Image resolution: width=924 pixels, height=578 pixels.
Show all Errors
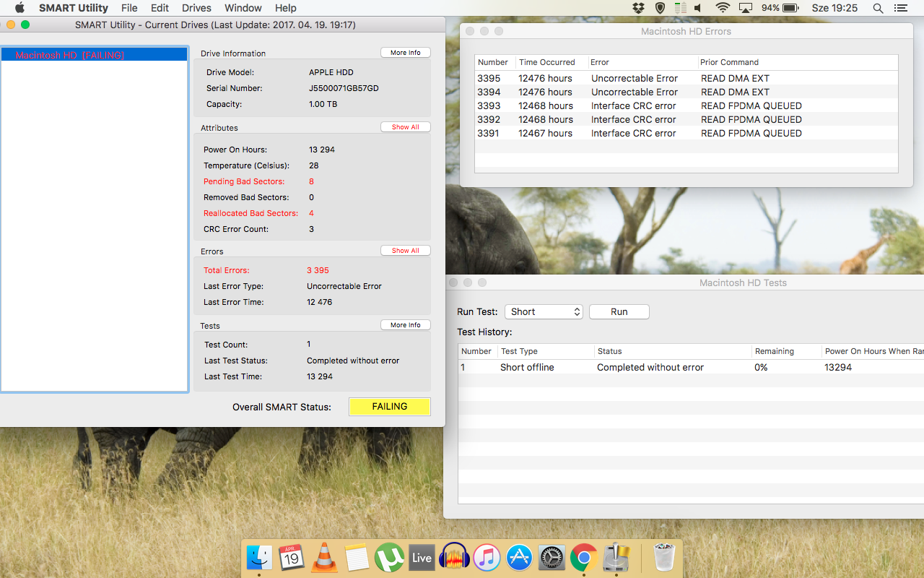(x=406, y=251)
